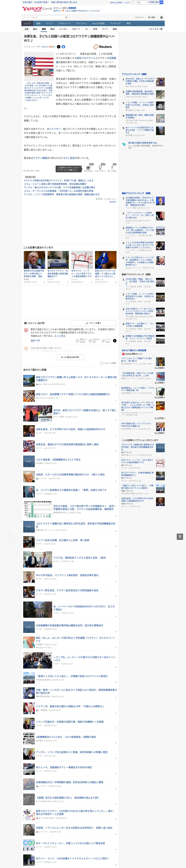
Task: Select the スポーツ category tab
Action: pos(76,29)
